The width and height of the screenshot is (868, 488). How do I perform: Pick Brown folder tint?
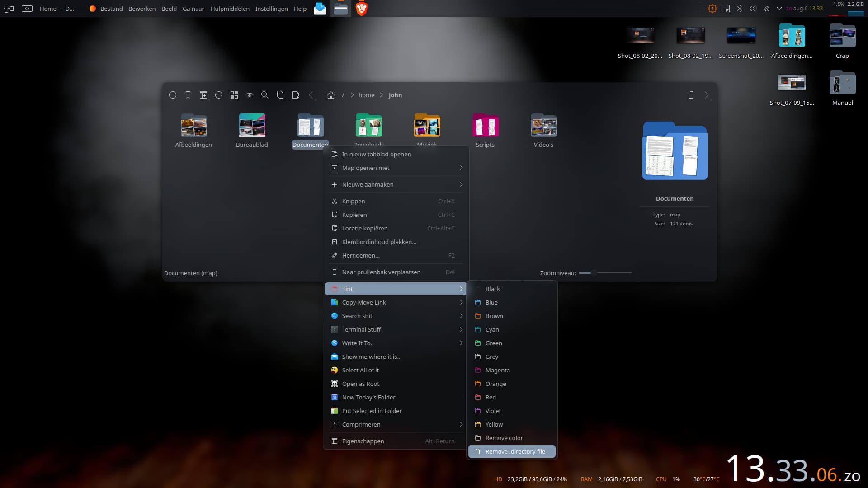click(512, 316)
